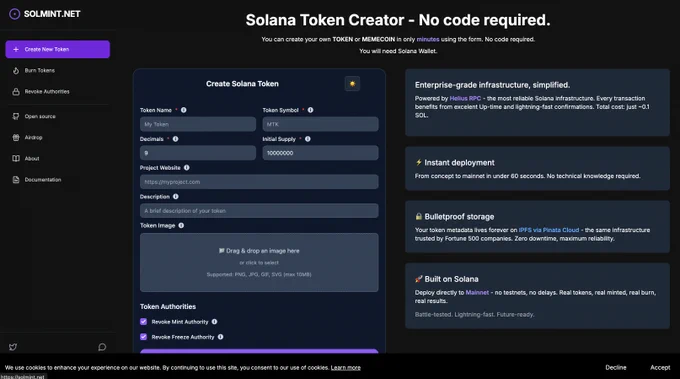Screen dimensions: 680x379
Task: Focus the Project Website input field
Action: (x=259, y=182)
